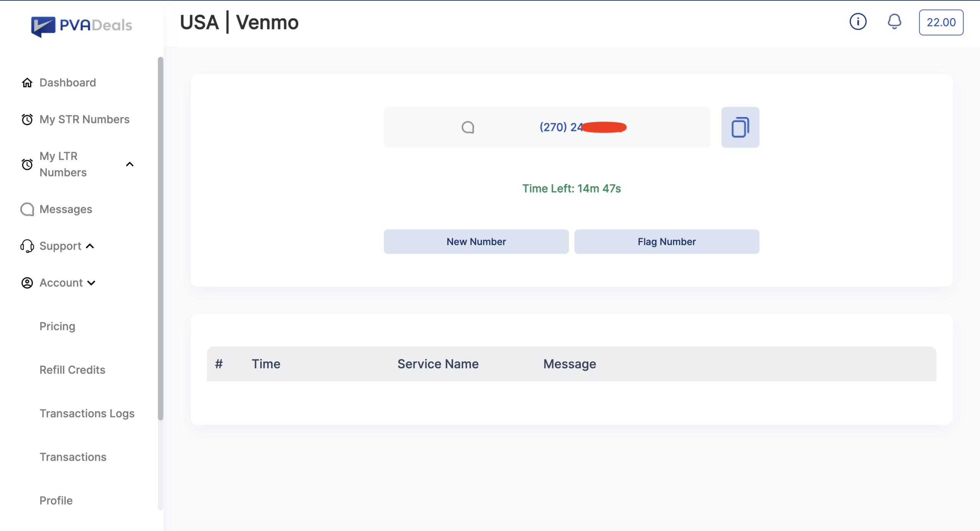The width and height of the screenshot is (980, 531).
Task: Request a New Number
Action: click(476, 242)
